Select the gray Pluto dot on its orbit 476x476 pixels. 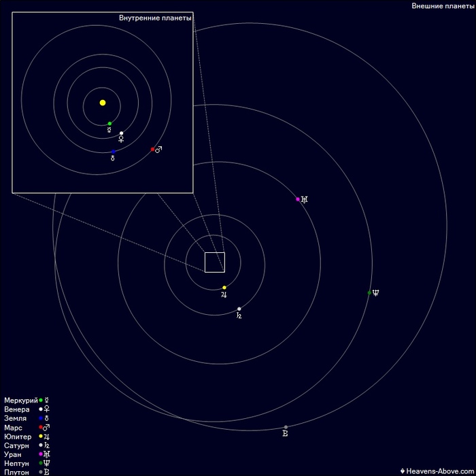pyautogui.click(x=286, y=427)
